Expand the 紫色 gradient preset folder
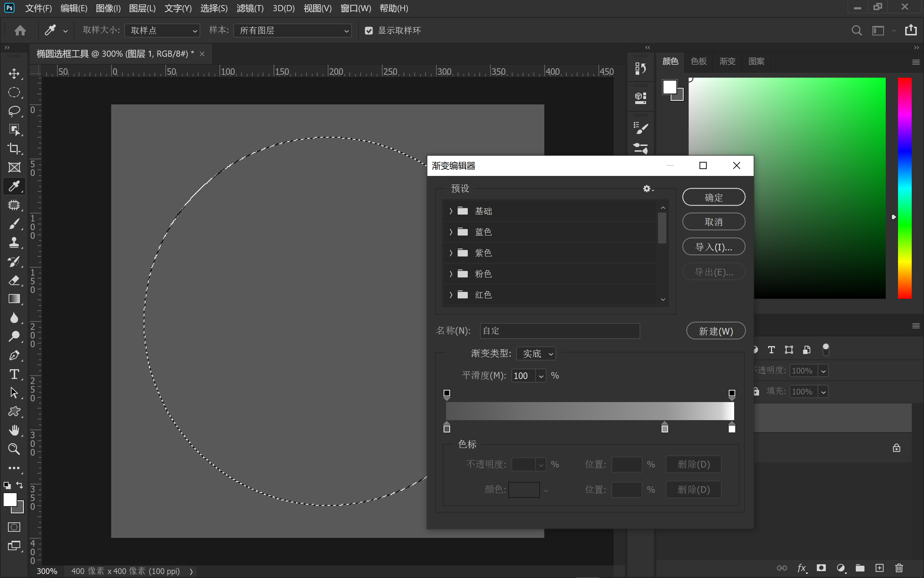 click(x=450, y=253)
